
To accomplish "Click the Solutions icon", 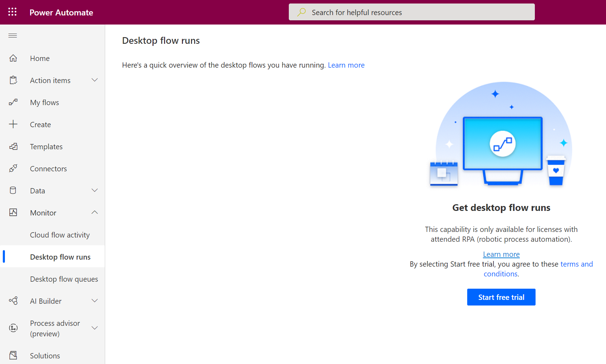I will [x=13, y=356].
